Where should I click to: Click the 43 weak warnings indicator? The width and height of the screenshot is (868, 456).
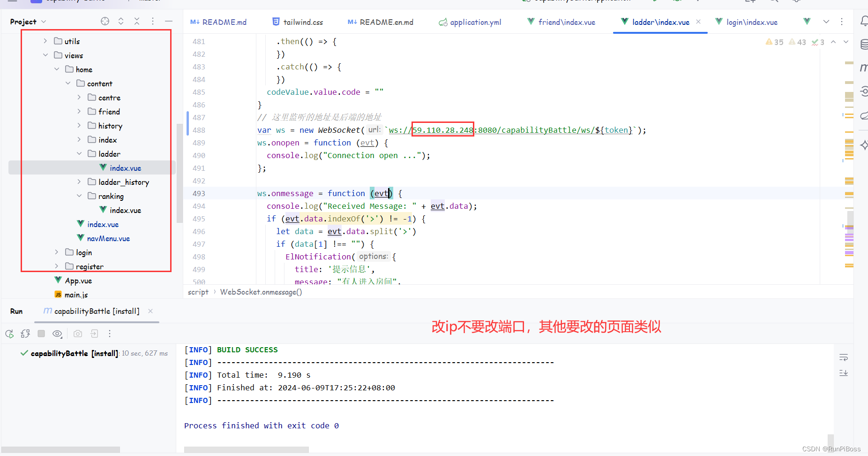[x=797, y=42]
